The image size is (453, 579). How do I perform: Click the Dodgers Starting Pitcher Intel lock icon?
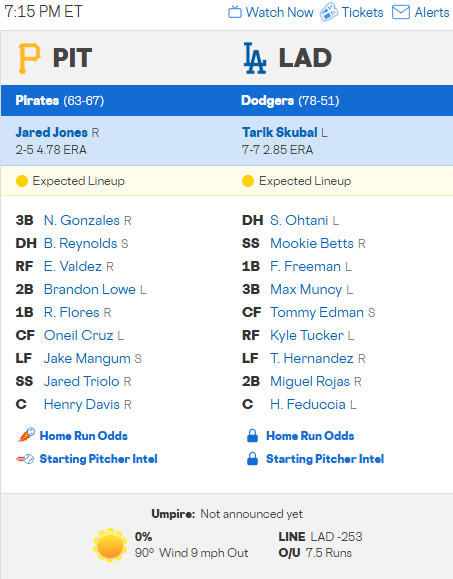click(253, 459)
